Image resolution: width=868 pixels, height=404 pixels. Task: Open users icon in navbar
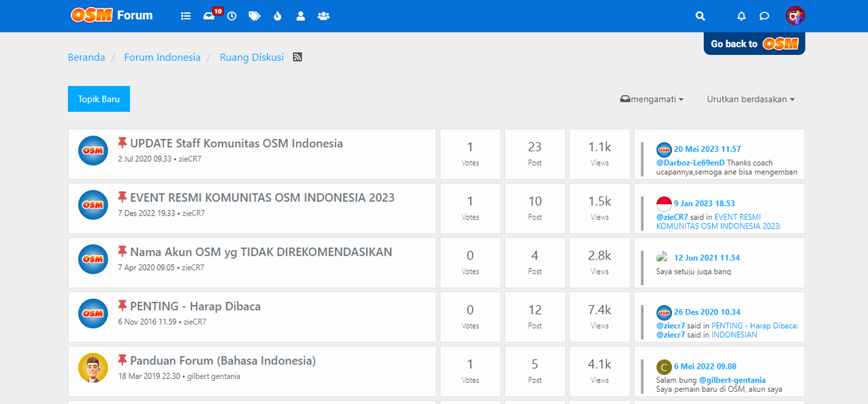click(x=300, y=16)
